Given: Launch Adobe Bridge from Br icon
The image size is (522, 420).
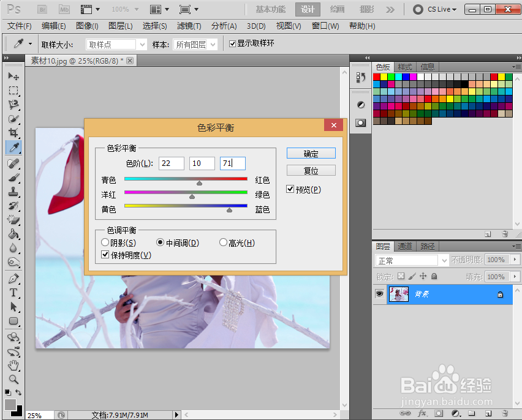Looking at the screenshot, I should [42, 9].
